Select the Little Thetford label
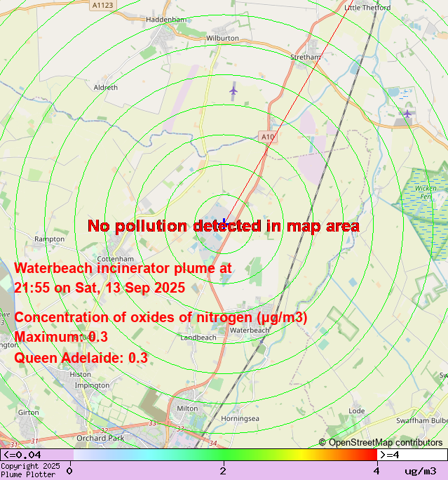The width and height of the screenshot is (448, 480). tap(367, 8)
